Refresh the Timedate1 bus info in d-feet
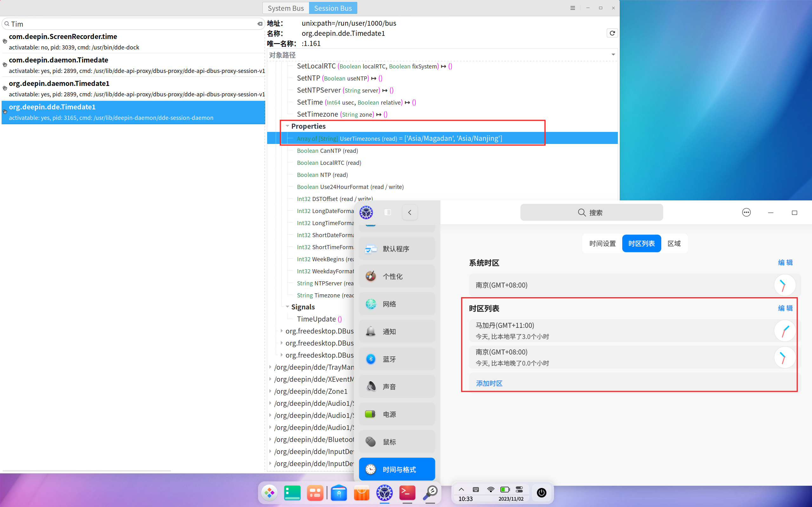The width and height of the screenshot is (812, 507). tap(612, 33)
